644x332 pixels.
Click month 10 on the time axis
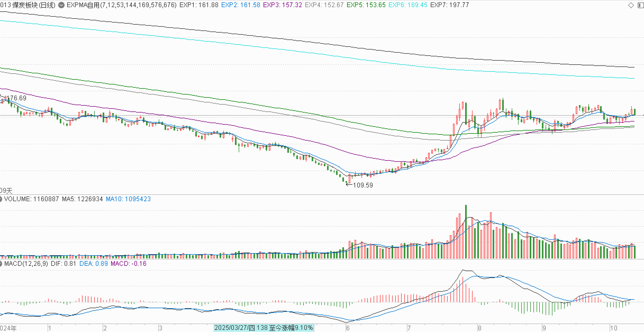(x=613, y=328)
